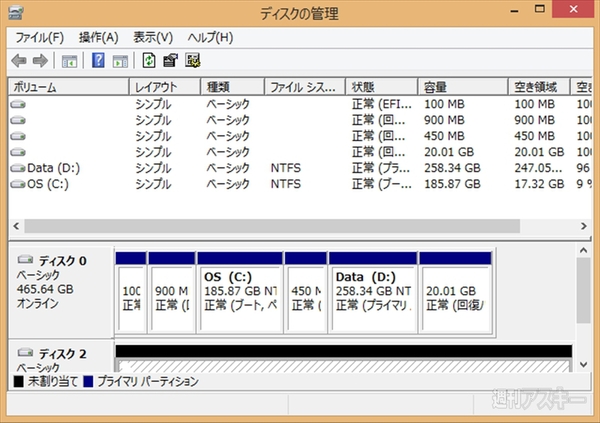Click the 465.64 GB size label of Disk 0

tap(45, 289)
